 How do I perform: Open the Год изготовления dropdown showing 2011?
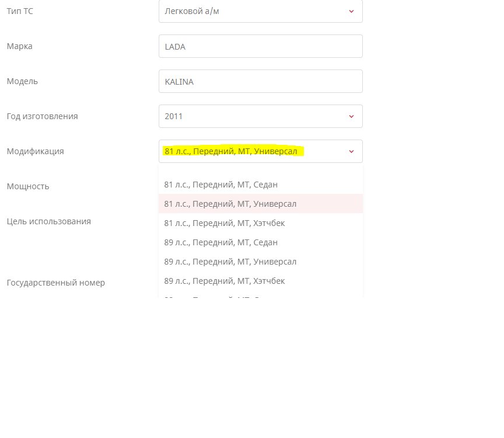click(x=260, y=116)
